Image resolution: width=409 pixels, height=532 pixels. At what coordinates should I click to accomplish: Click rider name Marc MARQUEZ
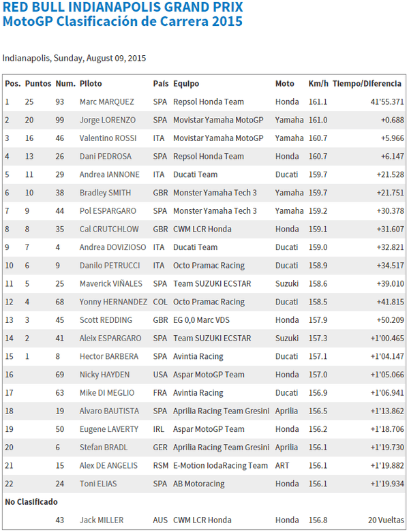(x=107, y=102)
